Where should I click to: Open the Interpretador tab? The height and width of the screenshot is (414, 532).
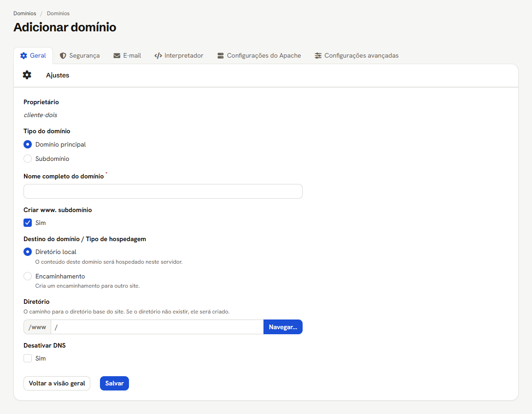(179, 56)
